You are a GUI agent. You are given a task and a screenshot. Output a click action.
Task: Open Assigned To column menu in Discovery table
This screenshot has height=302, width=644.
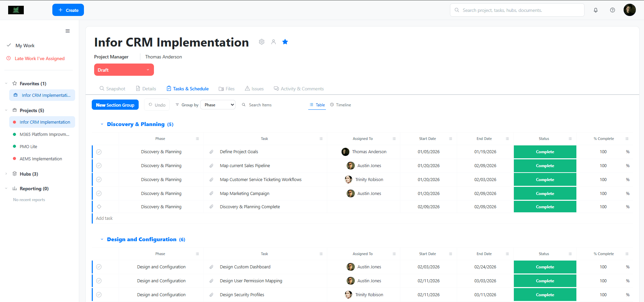[x=394, y=139]
